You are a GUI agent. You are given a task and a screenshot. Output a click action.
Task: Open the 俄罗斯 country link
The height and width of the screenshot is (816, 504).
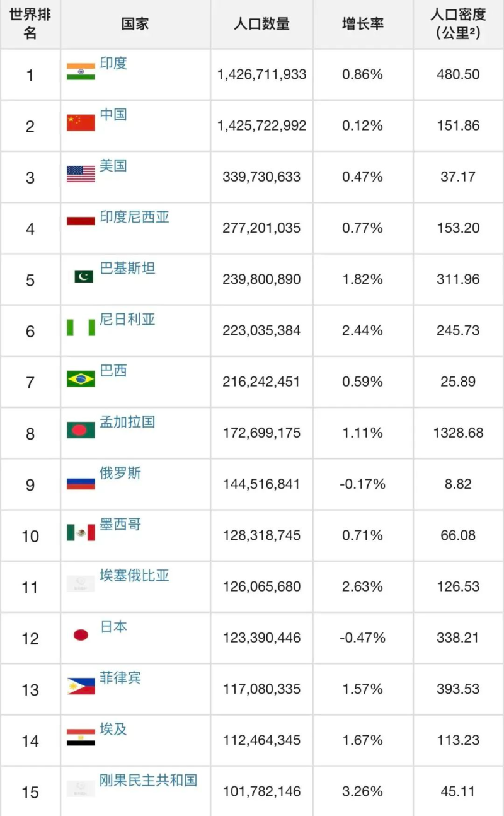120,473
